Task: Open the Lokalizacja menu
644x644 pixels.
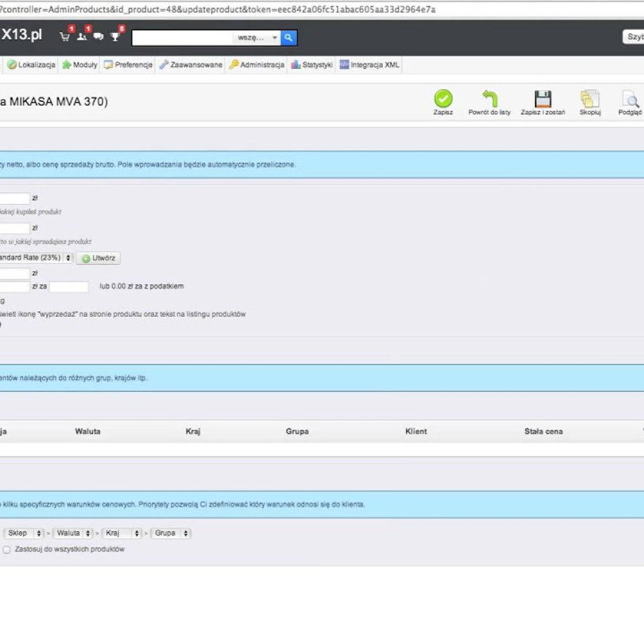Action: coord(31,65)
